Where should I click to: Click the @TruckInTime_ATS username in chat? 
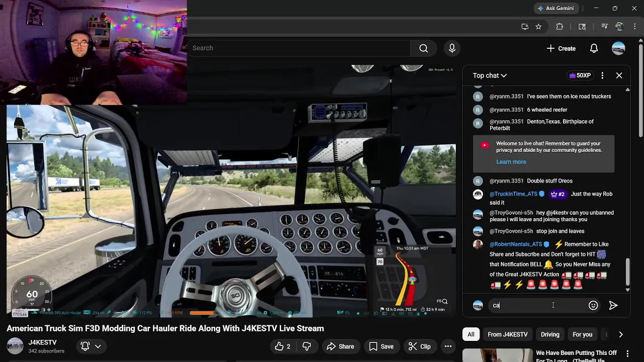[x=513, y=194]
